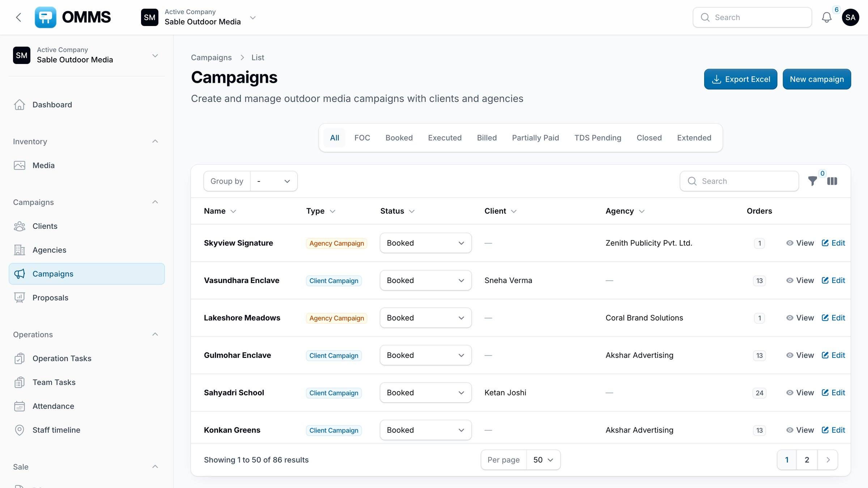Screen dimensions: 868x488
Task: Click the top header Search field
Action: (x=752, y=17)
